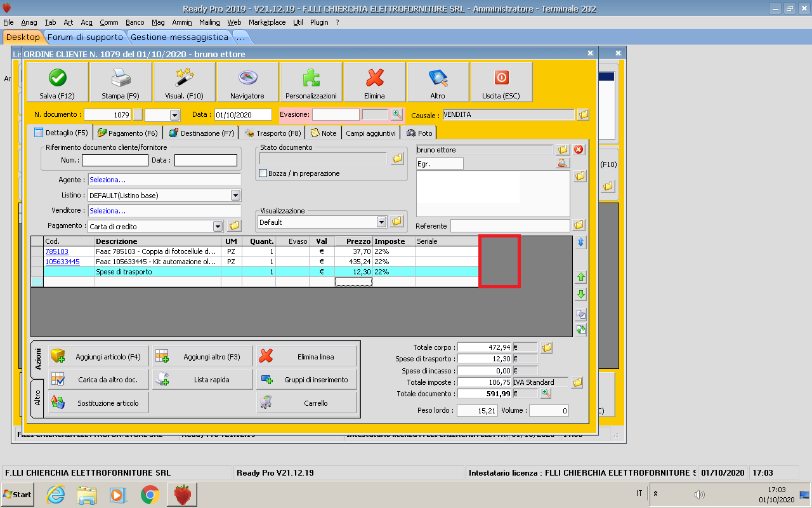Click Gruppi di inserimento button

tap(307, 380)
